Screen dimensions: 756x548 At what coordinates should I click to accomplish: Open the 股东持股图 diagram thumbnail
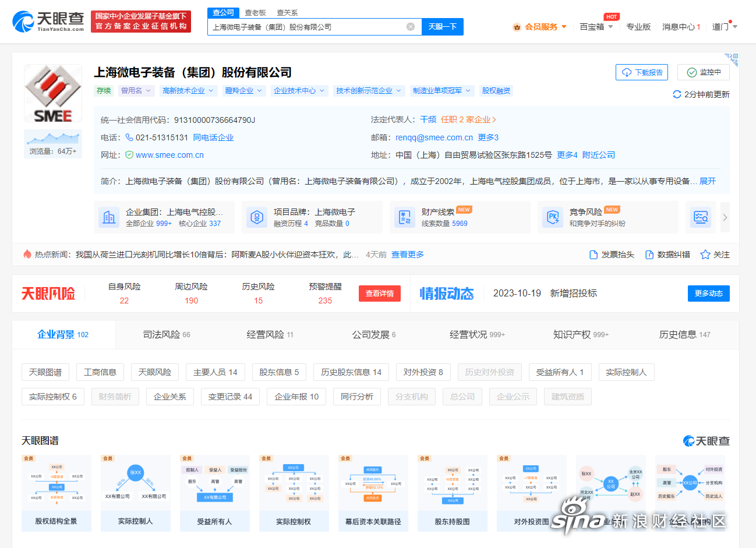[453, 493]
